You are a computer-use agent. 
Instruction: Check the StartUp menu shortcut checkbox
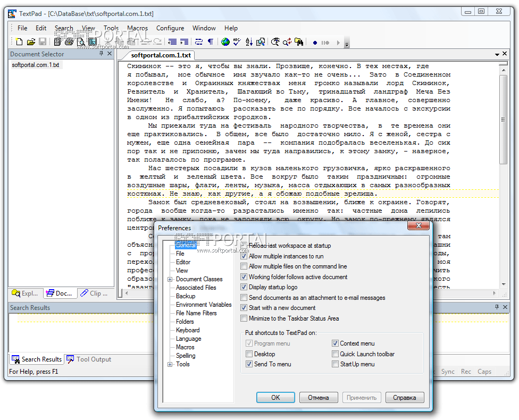pos(335,364)
